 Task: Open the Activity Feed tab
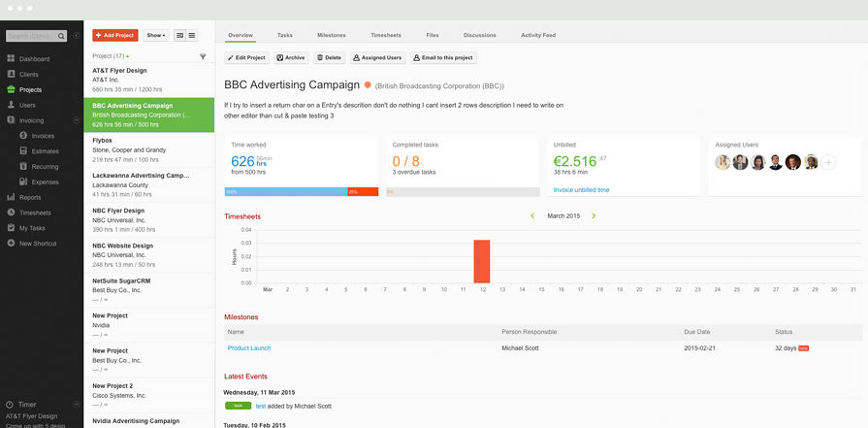(x=537, y=35)
